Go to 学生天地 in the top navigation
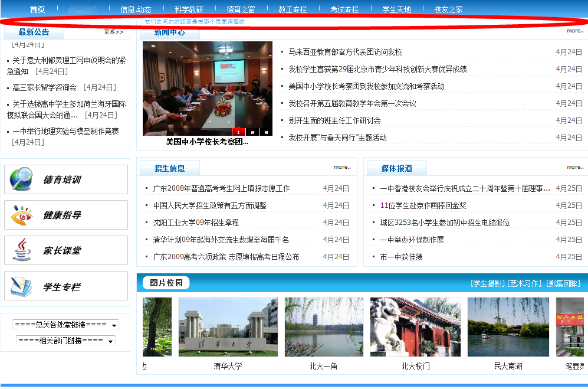This screenshot has width=588, height=389. click(x=396, y=9)
